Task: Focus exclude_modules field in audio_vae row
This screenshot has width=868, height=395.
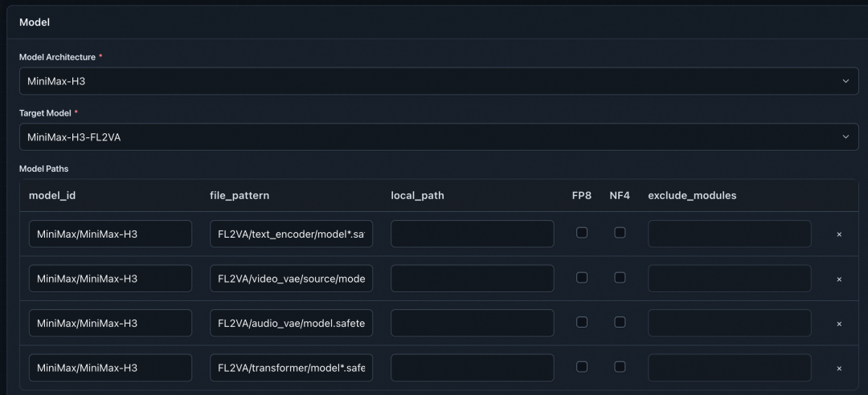Action: (730, 323)
